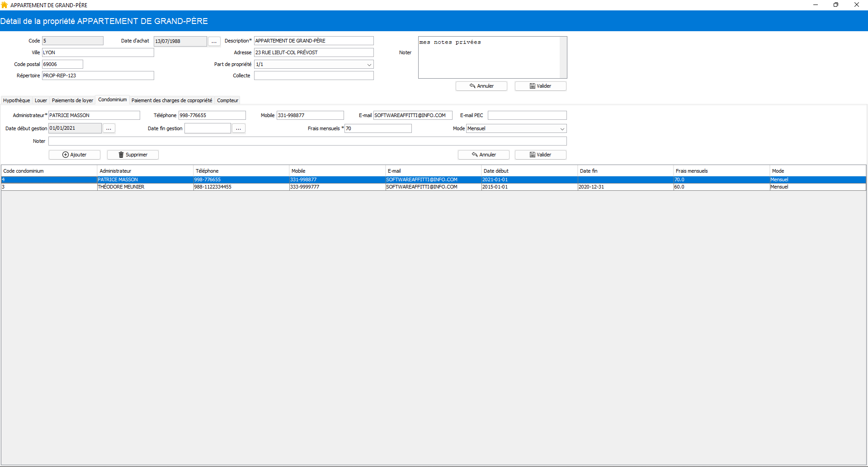Click the E-mail field
This screenshot has width=868, height=467.
[413, 115]
